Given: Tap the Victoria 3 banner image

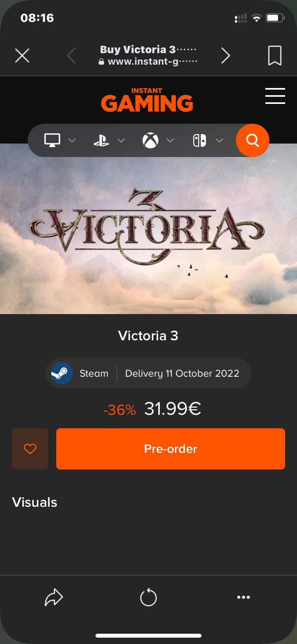Looking at the screenshot, I should (x=148, y=229).
